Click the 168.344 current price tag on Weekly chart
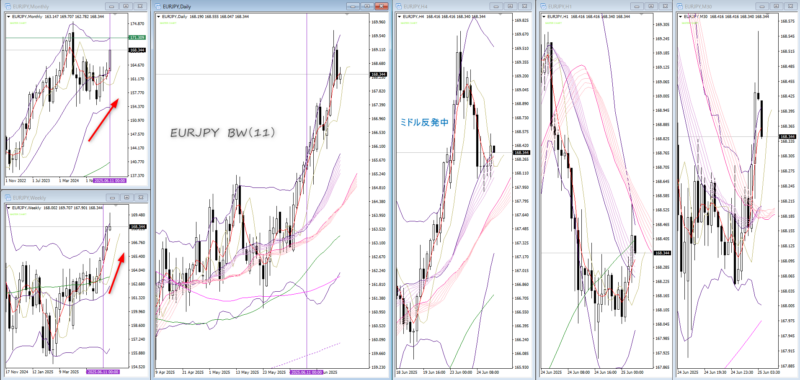The image size is (800, 380). [138, 226]
